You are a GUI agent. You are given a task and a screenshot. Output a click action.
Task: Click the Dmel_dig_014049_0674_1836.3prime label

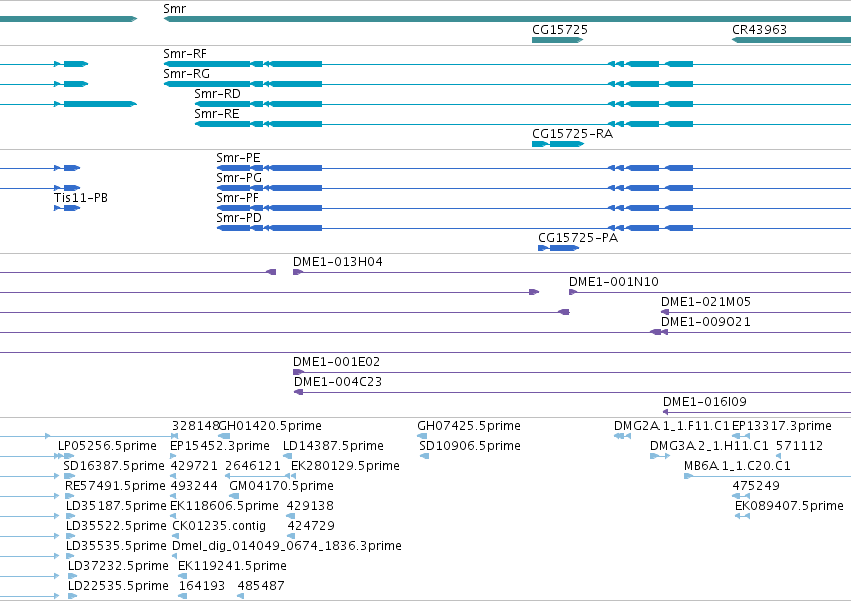tap(287, 547)
